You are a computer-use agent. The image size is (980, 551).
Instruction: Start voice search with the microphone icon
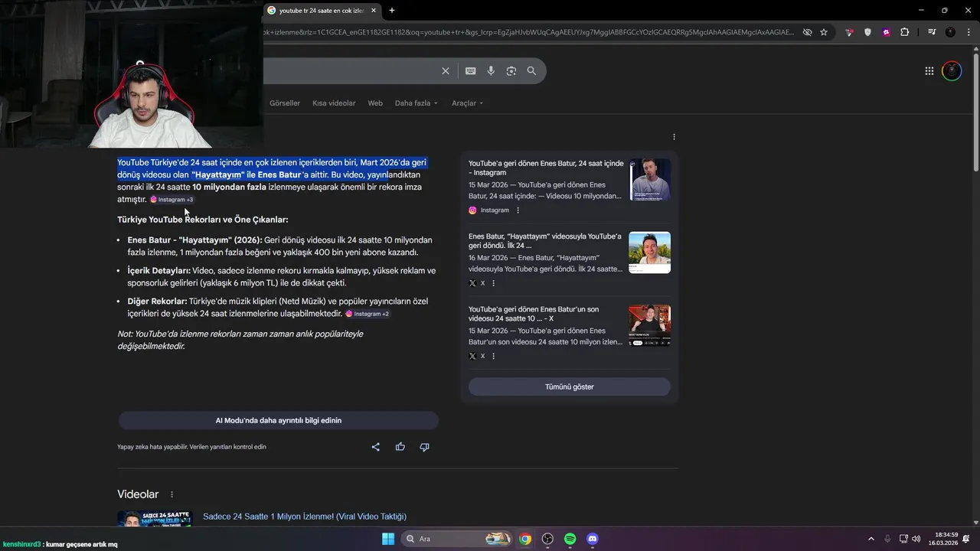[491, 71]
